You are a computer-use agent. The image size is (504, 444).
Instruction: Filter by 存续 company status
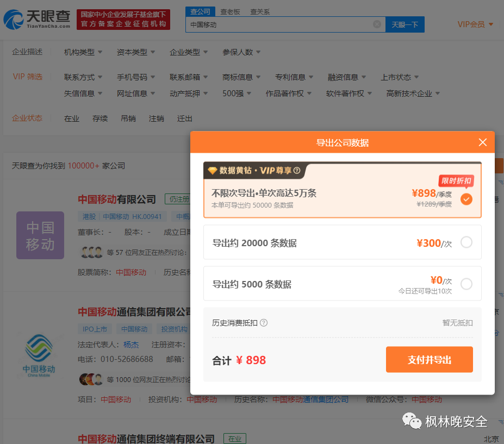pyautogui.click(x=100, y=118)
